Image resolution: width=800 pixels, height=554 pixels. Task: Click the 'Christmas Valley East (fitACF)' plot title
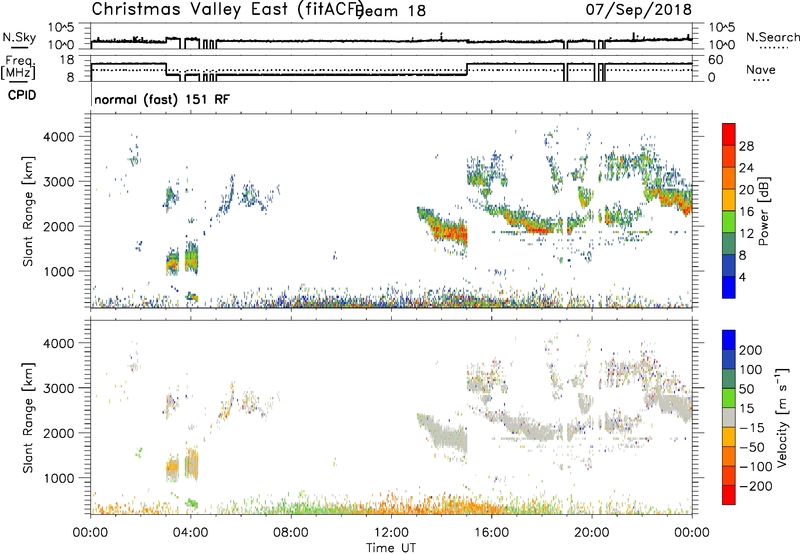pos(228,9)
